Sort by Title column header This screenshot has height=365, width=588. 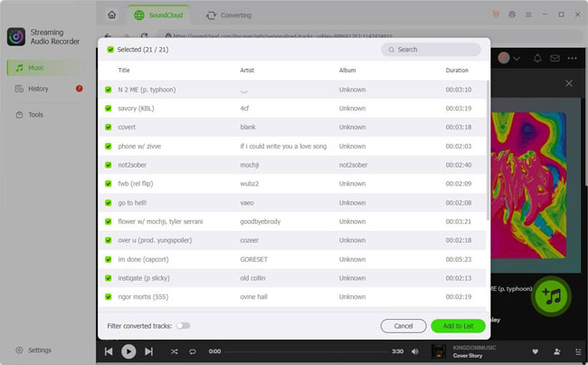coord(124,71)
